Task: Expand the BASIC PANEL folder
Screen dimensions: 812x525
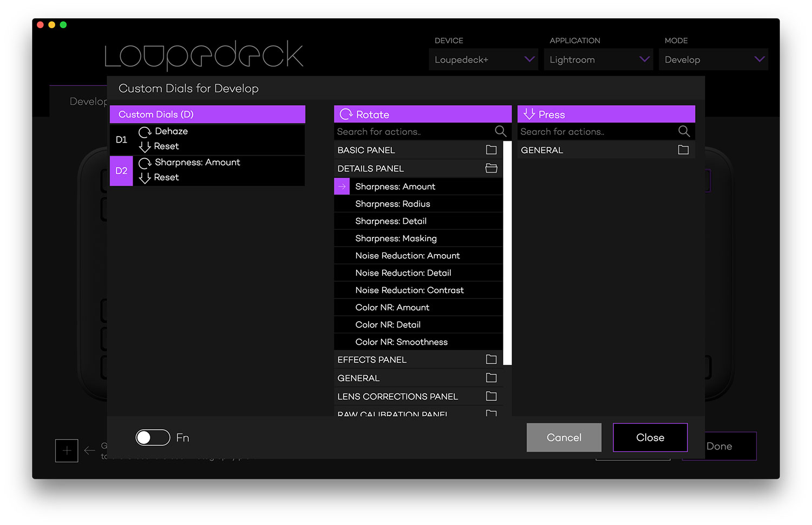Action: pyautogui.click(x=418, y=150)
